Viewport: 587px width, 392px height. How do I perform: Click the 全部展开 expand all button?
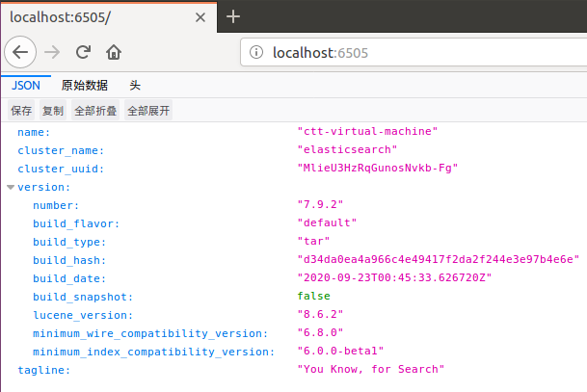click(148, 111)
